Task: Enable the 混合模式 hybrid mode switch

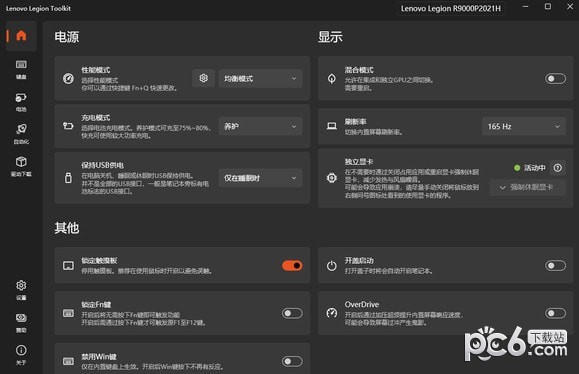Action: pos(555,78)
